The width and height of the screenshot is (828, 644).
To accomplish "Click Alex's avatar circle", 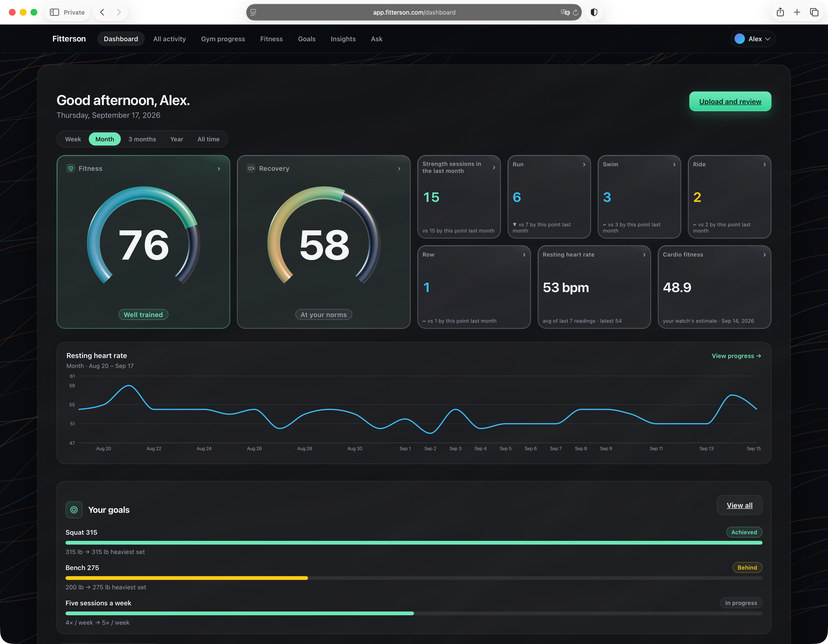I will click(x=740, y=39).
